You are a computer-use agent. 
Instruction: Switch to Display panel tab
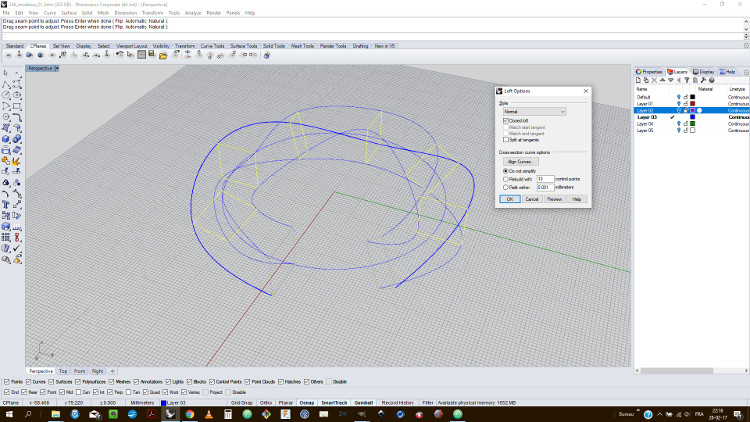[x=704, y=72]
